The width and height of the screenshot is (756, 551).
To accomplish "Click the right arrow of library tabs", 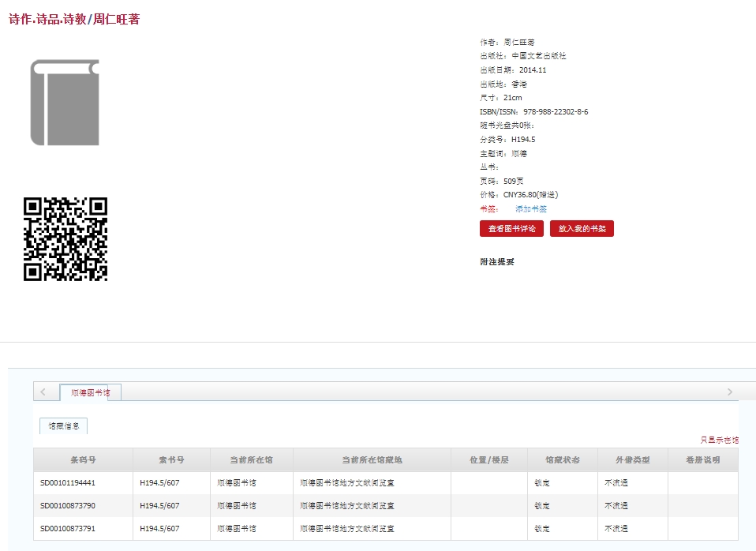I will click(x=729, y=392).
